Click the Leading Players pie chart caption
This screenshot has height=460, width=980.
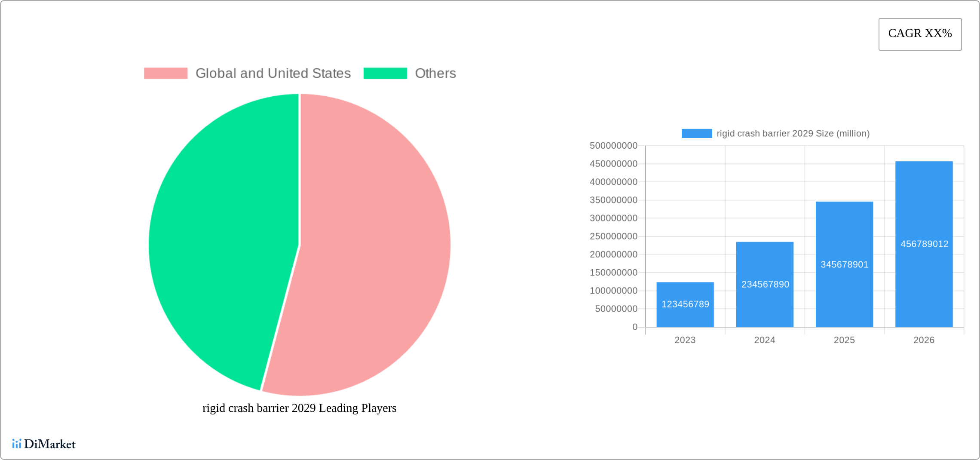(x=299, y=408)
